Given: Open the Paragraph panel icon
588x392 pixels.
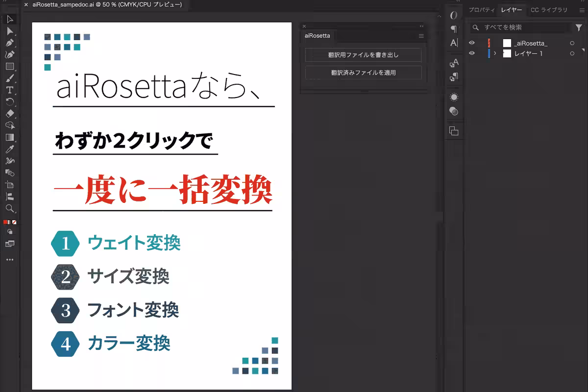Looking at the screenshot, I should (454, 29).
